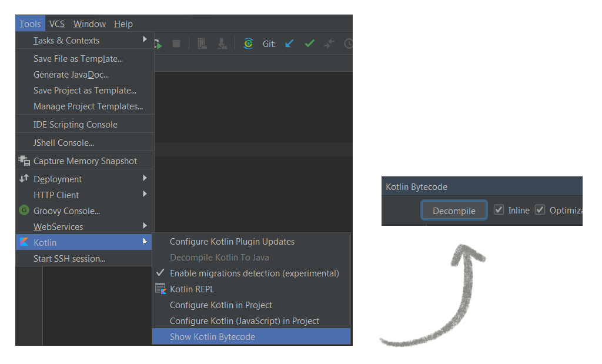The image size is (602, 364).
Task: Expand the HTTP Client submenu arrow
Action: point(145,194)
